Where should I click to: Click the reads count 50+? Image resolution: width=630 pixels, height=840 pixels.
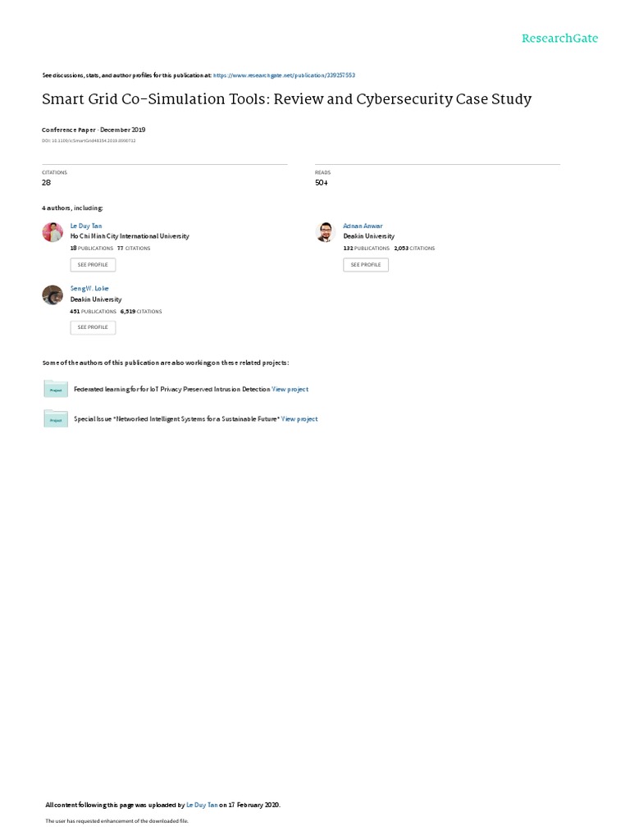point(322,183)
